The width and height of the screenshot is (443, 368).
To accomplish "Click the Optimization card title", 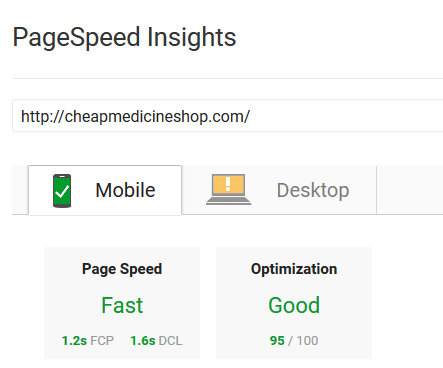I will click(x=294, y=269).
